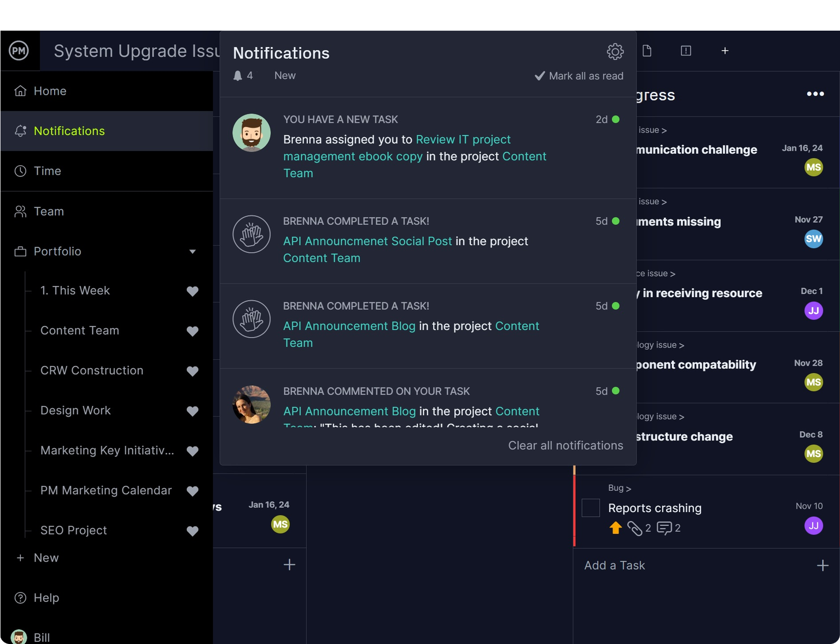
Task: Click the PM logo icon
Action: pos(19,51)
